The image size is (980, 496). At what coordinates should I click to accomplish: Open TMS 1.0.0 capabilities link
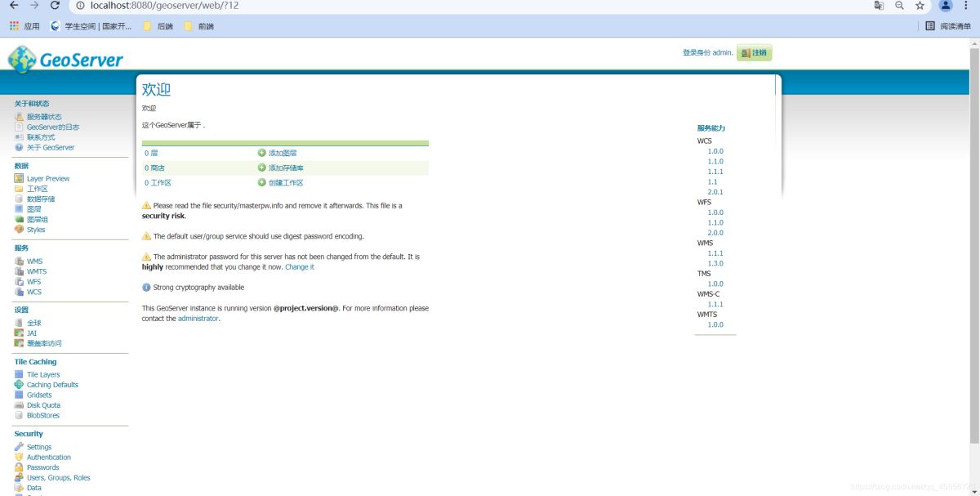coord(715,284)
